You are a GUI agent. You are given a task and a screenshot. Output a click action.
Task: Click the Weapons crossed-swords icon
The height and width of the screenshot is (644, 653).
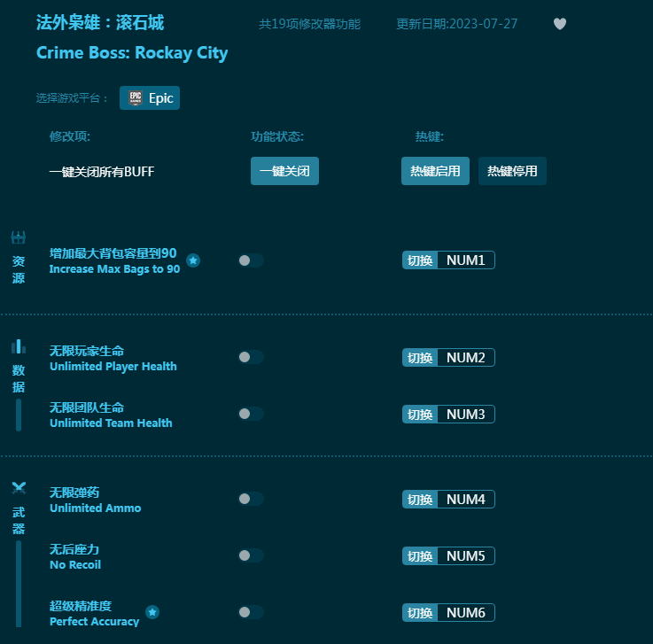(18, 488)
